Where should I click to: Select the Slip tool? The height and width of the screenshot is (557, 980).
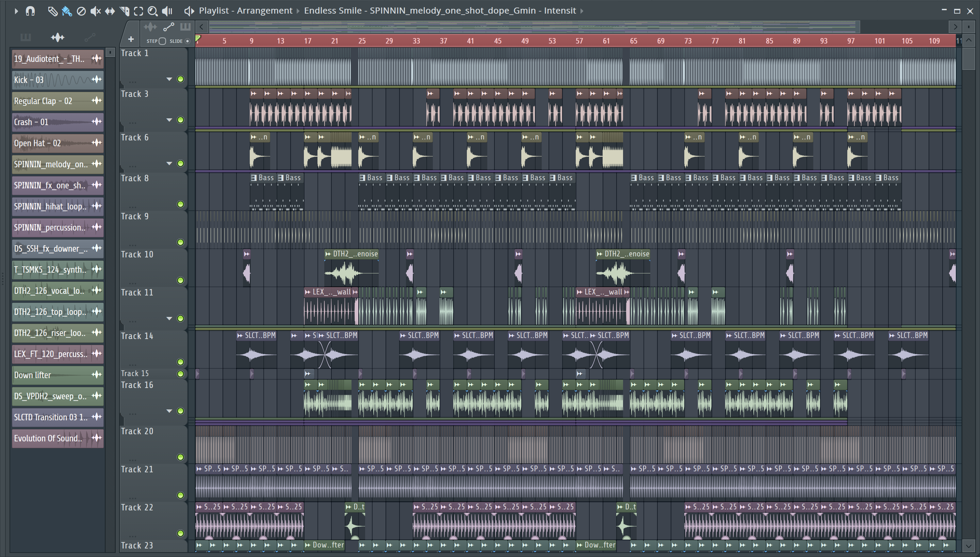[x=110, y=11]
